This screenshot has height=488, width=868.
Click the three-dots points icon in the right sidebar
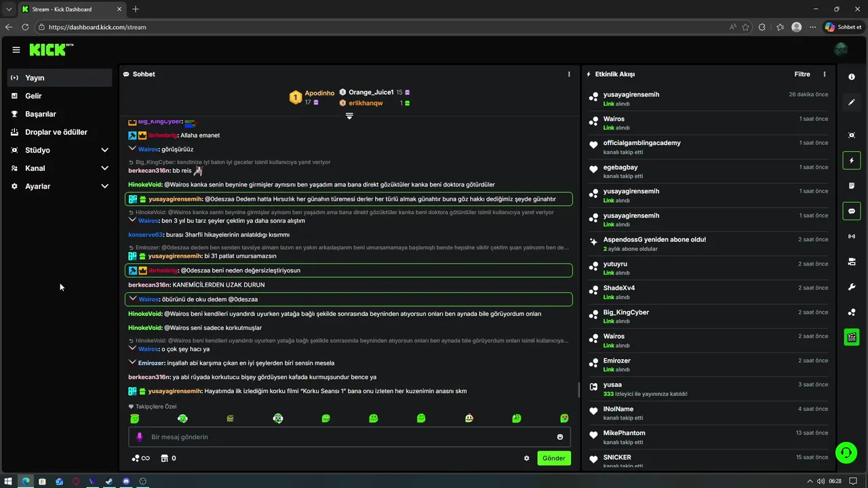click(x=852, y=312)
